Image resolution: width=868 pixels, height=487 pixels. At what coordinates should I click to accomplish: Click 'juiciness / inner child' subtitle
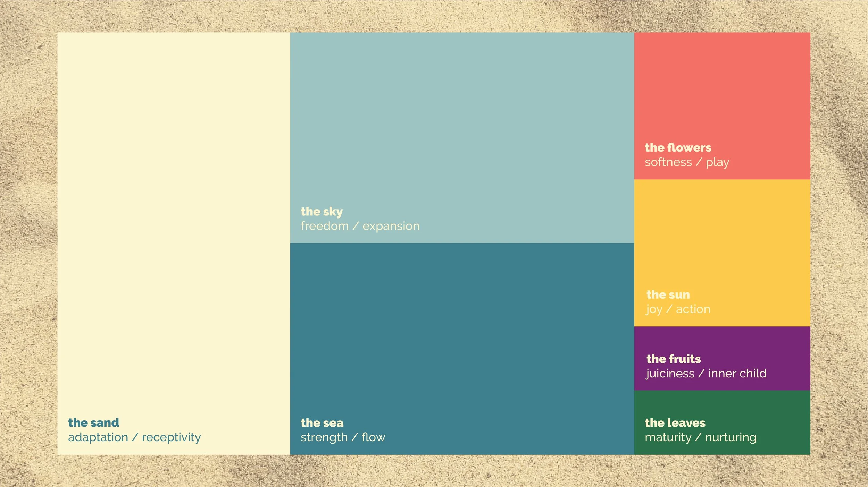coord(706,373)
